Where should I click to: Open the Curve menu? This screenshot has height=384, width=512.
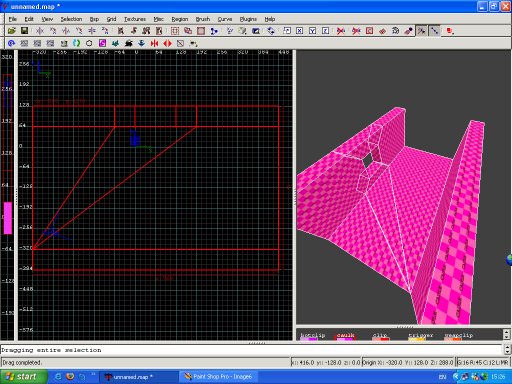(225, 19)
